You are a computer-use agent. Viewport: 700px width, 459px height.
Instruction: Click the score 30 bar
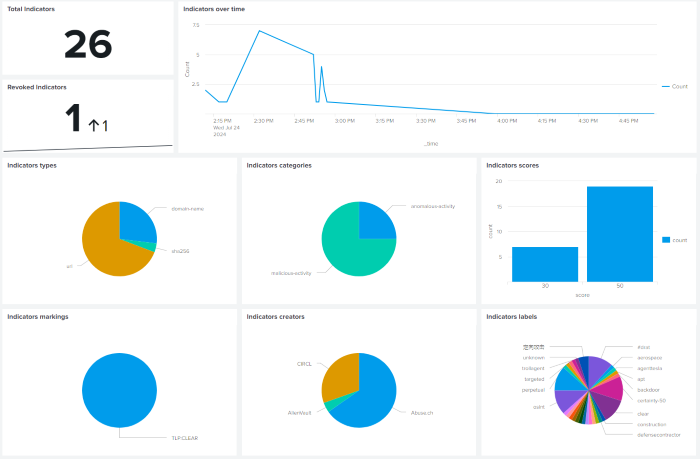pos(545,264)
